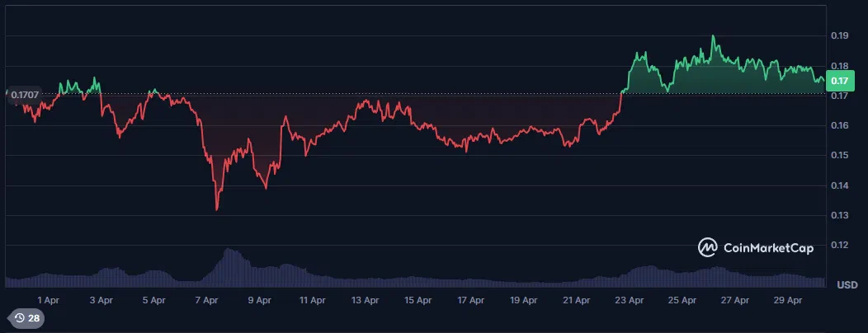Click the 0.15 price axis label
Viewport: 868px width, 333px height.
tap(840, 156)
